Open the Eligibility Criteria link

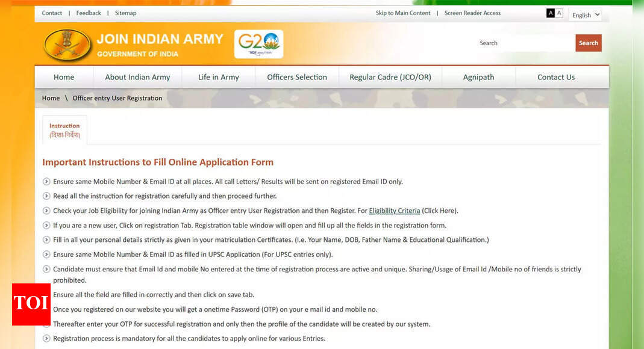(395, 211)
